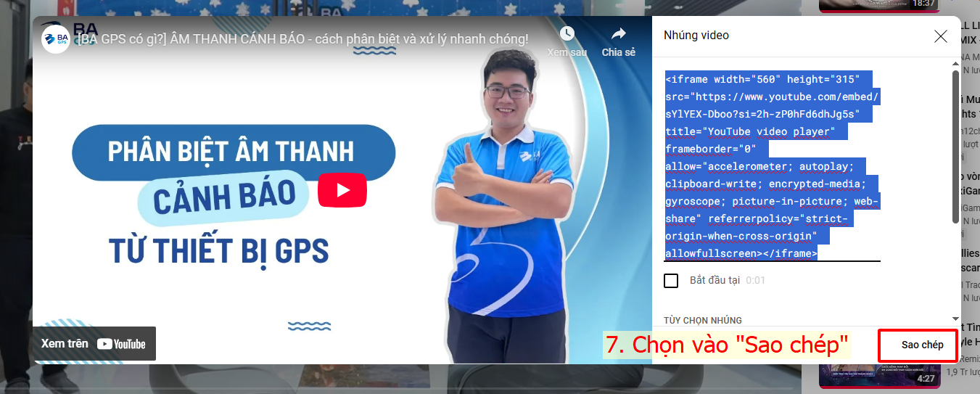This screenshot has height=394, width=980.
Task: Click the Sao chép button
Action: coord(922,345)
